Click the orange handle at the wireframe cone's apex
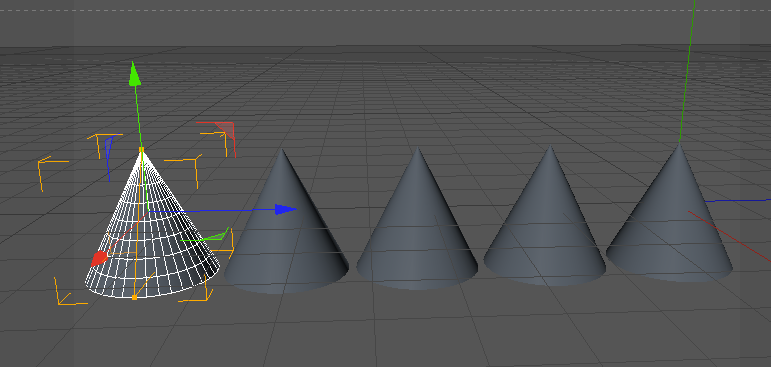Image resolution: width=771 pixels, height=367 pixels. 142,149
